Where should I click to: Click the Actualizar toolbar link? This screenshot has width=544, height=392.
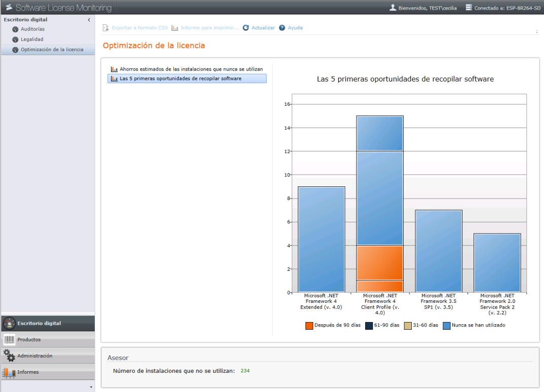pos(263,28)
